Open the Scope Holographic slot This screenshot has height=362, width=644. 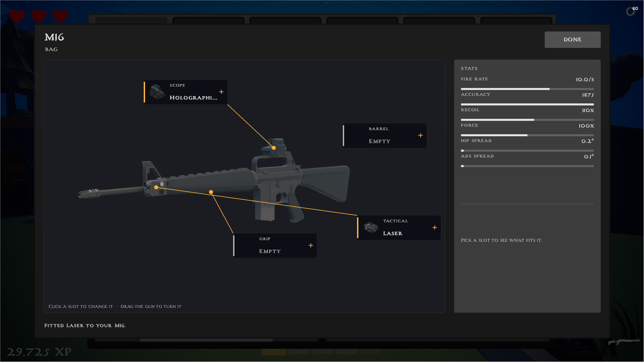pos(185,92)
